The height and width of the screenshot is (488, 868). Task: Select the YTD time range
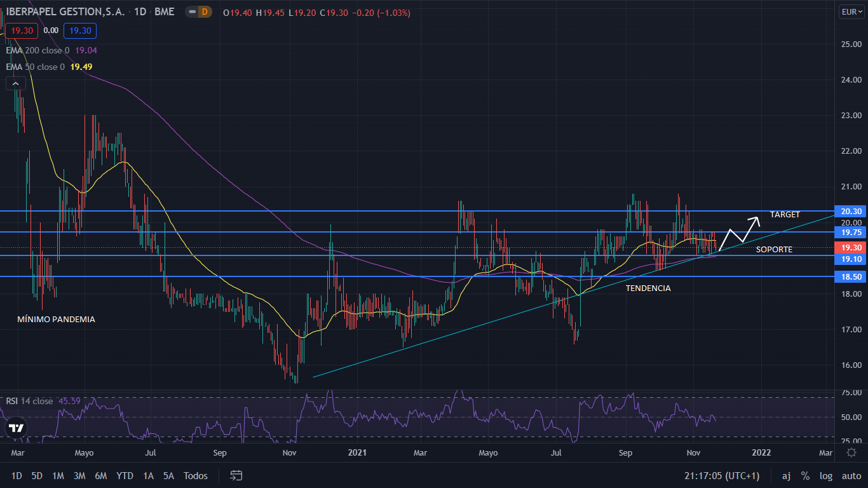(x=125, y=475)
